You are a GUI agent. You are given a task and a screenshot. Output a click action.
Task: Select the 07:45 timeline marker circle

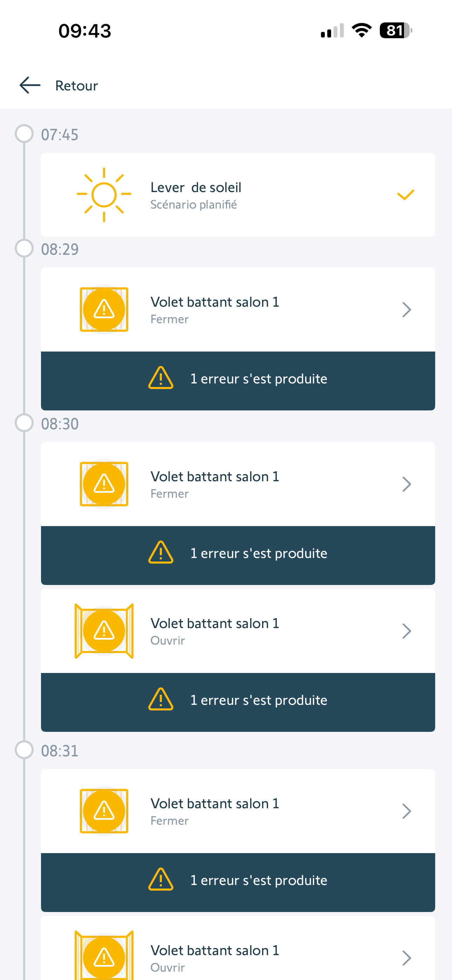[x=24, y=134]
